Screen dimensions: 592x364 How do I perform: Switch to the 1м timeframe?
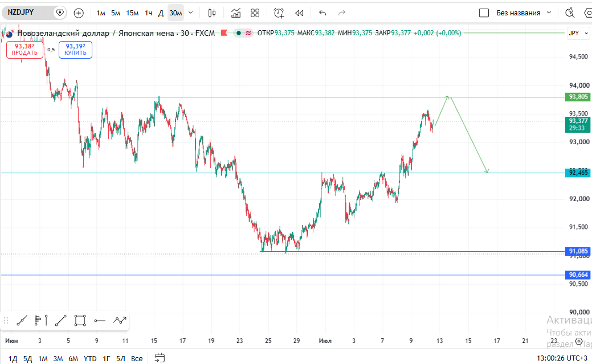[x=101, y=13]
